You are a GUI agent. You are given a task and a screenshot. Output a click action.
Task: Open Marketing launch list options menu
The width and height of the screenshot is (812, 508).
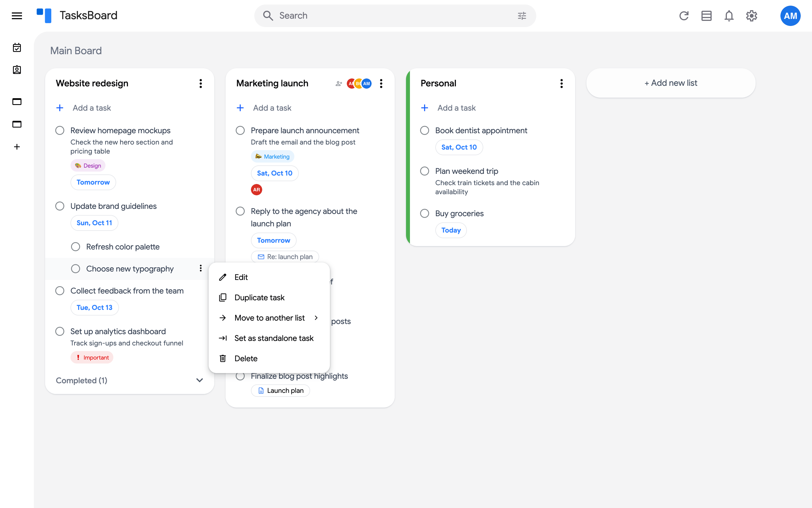tap(381, 83)
